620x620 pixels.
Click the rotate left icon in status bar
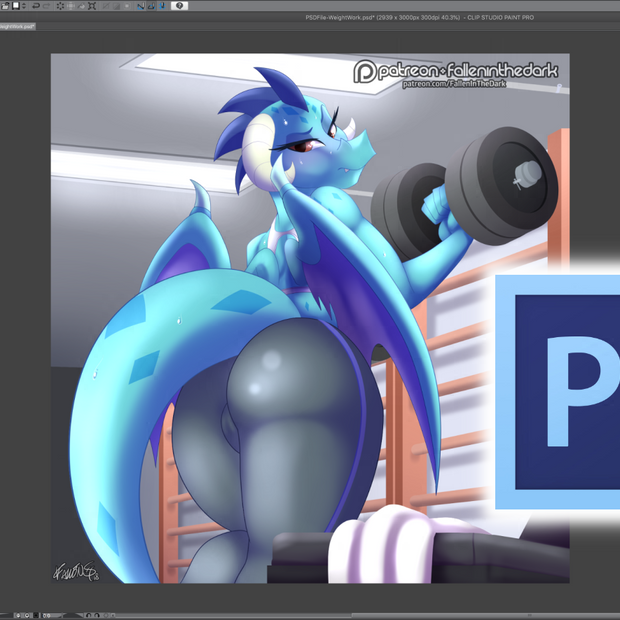coord(89,615)
